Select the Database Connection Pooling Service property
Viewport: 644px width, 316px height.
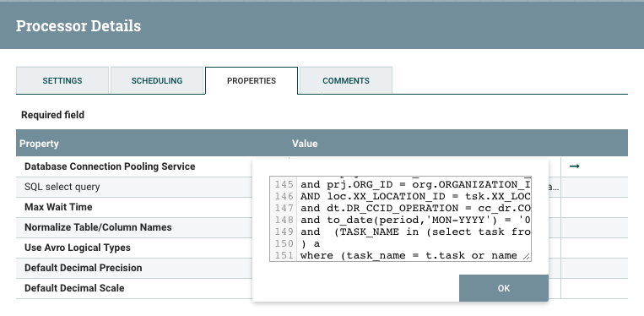pos(110,166)
